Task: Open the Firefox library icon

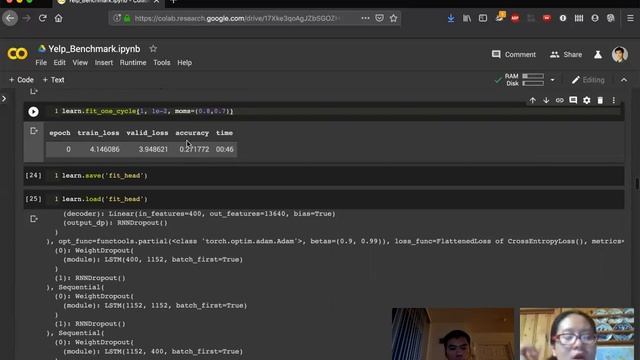Action: [x=467, y=18]
